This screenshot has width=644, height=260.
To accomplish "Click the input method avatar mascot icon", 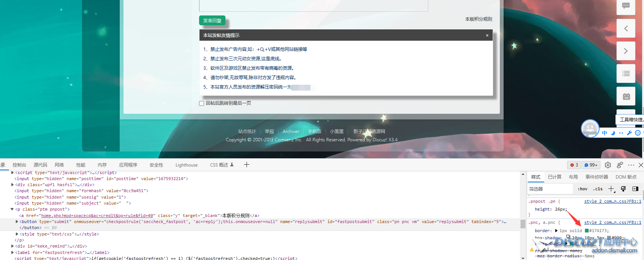I will (x=590, y=128).
